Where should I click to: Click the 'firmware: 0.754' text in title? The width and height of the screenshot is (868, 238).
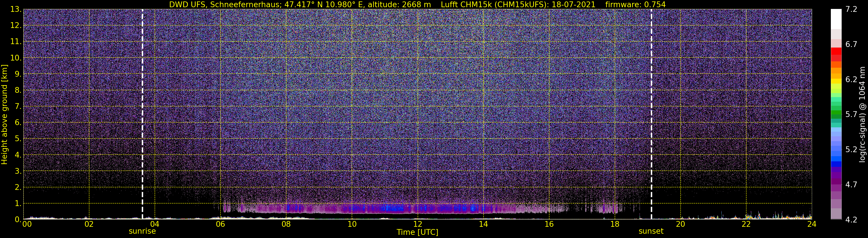point(636,4)
